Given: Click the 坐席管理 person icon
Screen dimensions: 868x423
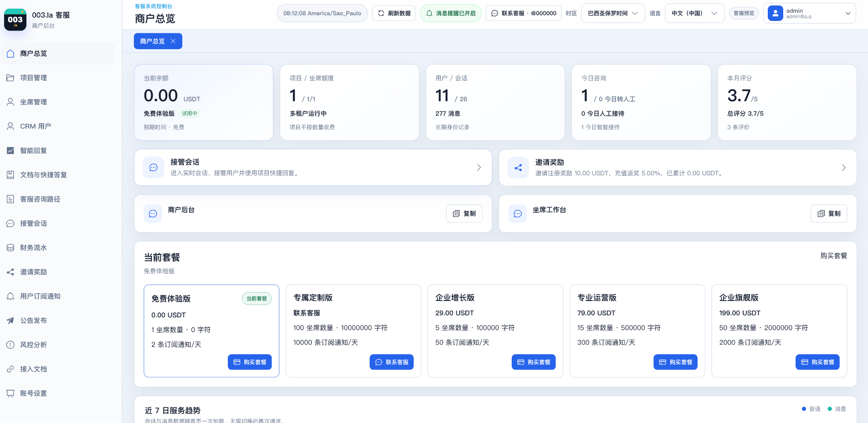Looking at the screenshot, I should point(10,102).
